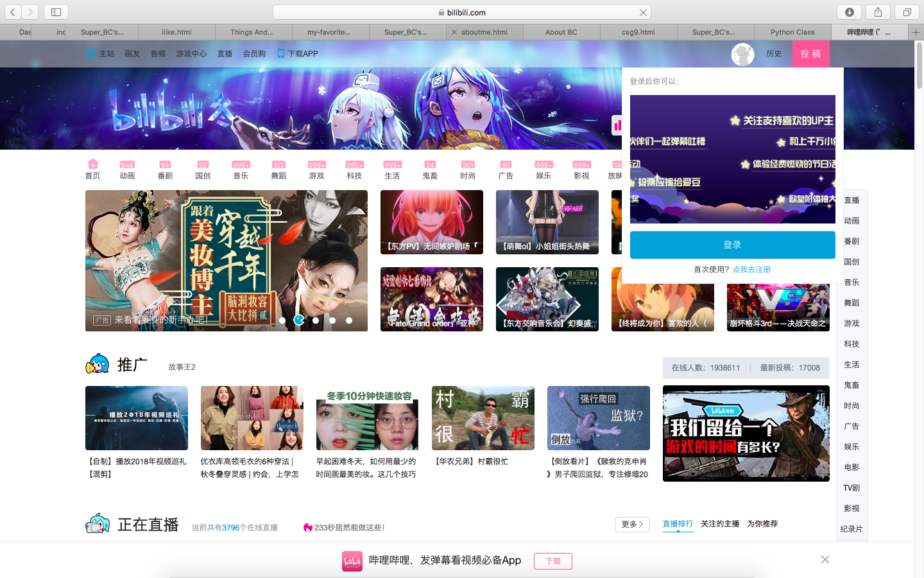
Task: Open 游戏中心 in top navigation
Action: tap(191, 53)
